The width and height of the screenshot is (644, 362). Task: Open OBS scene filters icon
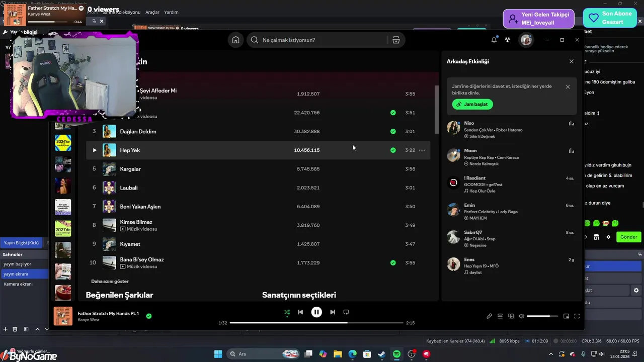tap(26, 329)
